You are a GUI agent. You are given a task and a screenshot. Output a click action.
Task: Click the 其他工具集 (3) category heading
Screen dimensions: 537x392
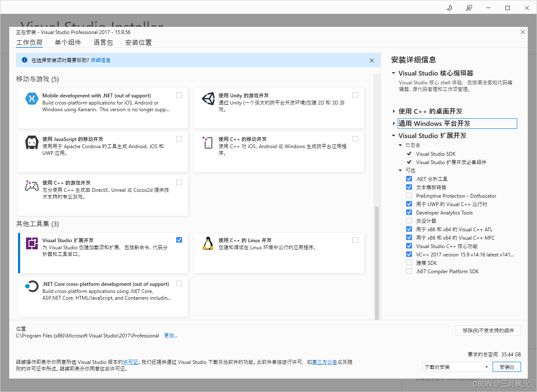(x=38, y=224)
